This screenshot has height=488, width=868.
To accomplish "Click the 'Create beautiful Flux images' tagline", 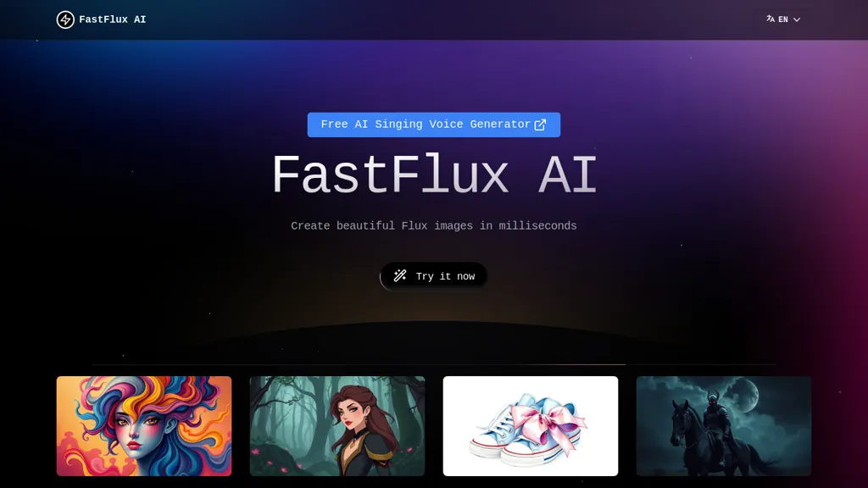I will 433,225.
